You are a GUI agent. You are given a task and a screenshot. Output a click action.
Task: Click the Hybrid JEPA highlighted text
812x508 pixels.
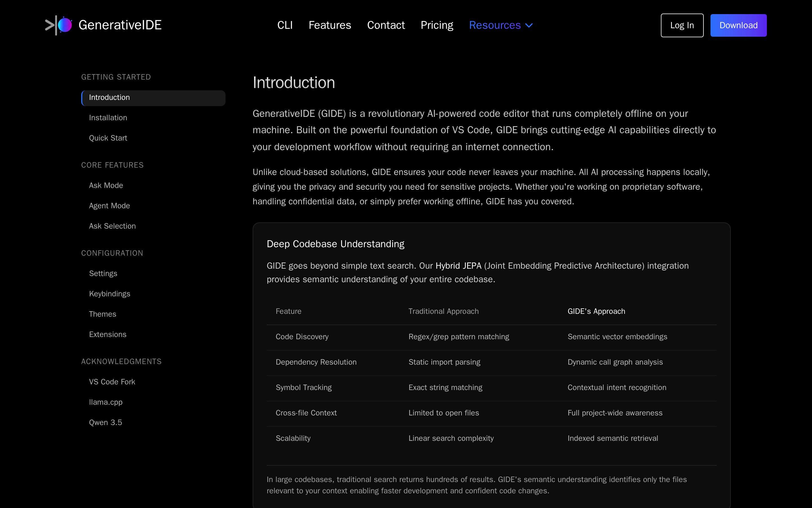458,266
